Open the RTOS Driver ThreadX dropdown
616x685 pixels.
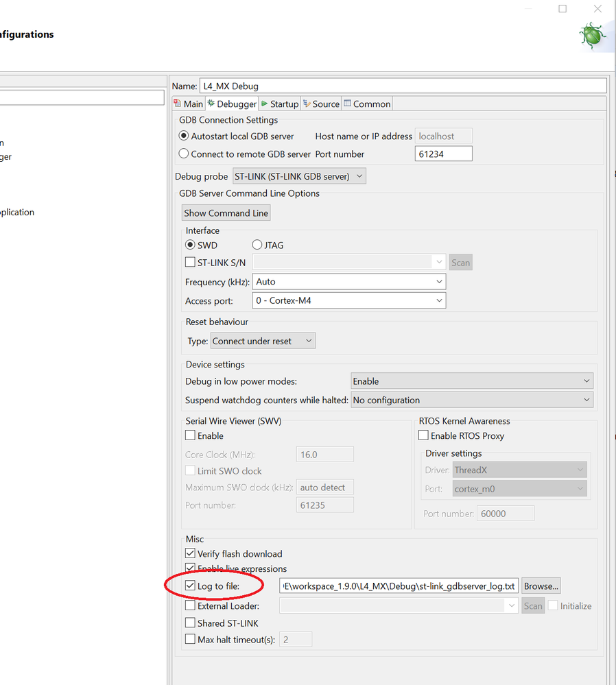pyautogui.click(x=519, y=470)
